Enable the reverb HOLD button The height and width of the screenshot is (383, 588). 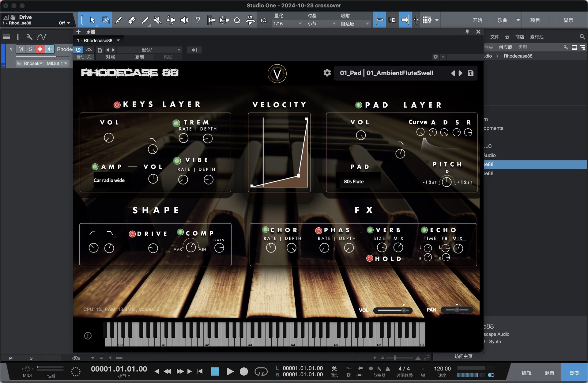pyautogui.click(x=370, y=258)
